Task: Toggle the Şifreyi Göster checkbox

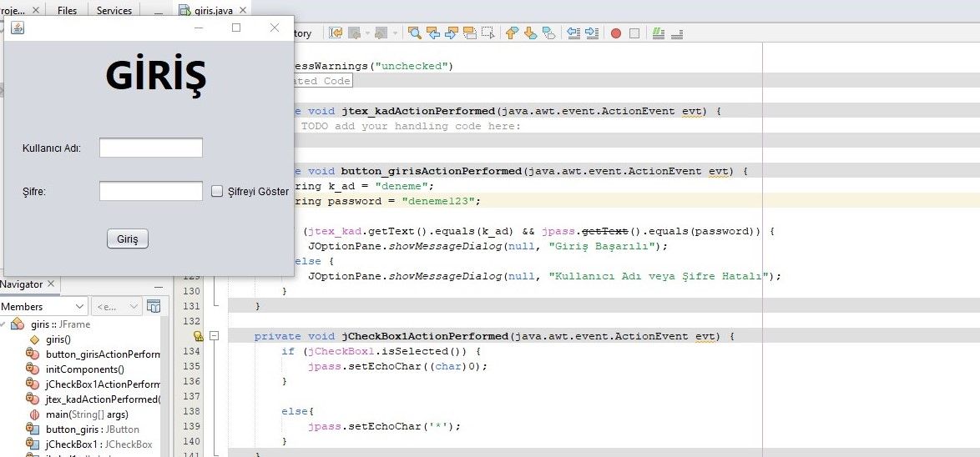Action: coord(217,191)
